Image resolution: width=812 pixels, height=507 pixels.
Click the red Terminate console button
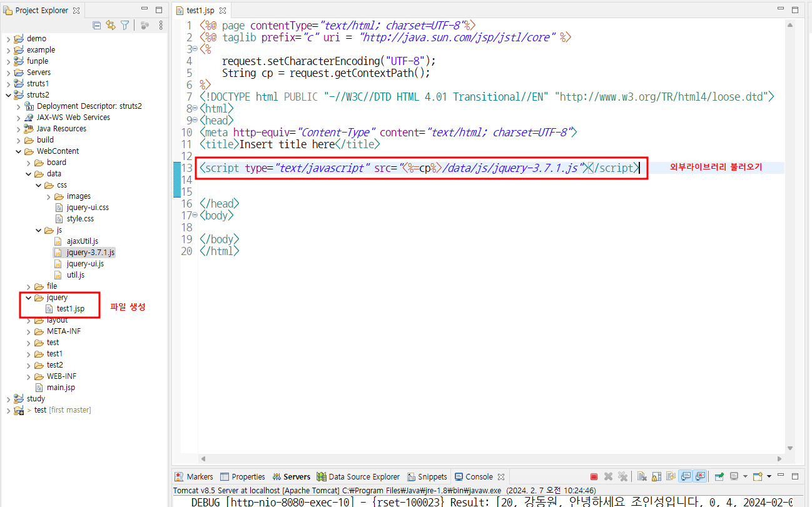click(x=594, y=476)
